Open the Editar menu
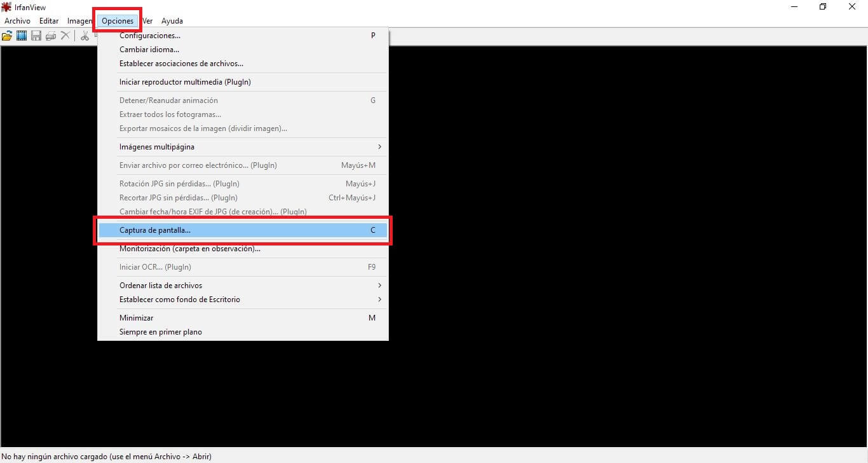Screen dimensions: 868x463 (49, 21)
